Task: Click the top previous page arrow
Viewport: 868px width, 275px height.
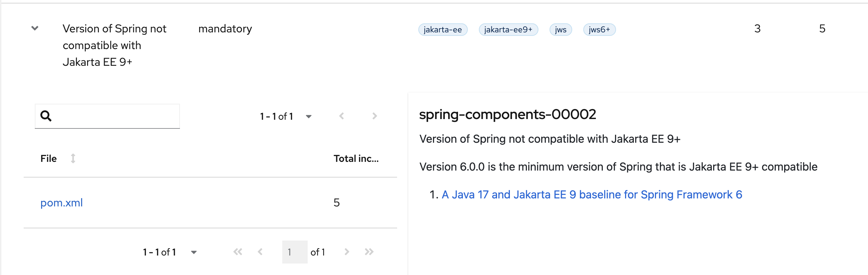Action: pos(342,116)
